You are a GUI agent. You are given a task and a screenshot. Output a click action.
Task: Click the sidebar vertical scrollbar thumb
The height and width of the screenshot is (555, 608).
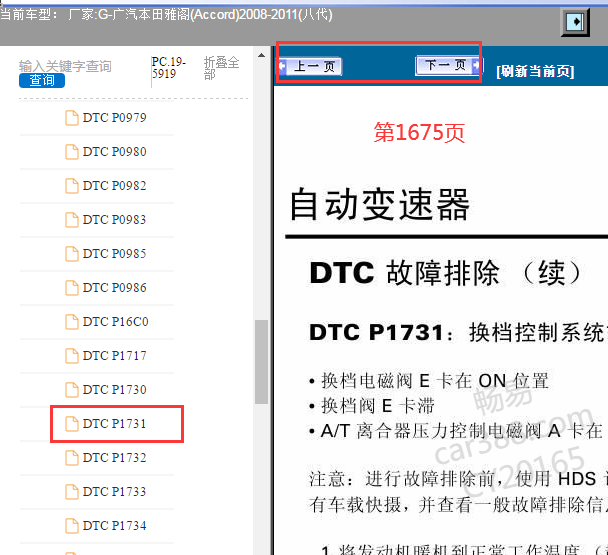261,362
